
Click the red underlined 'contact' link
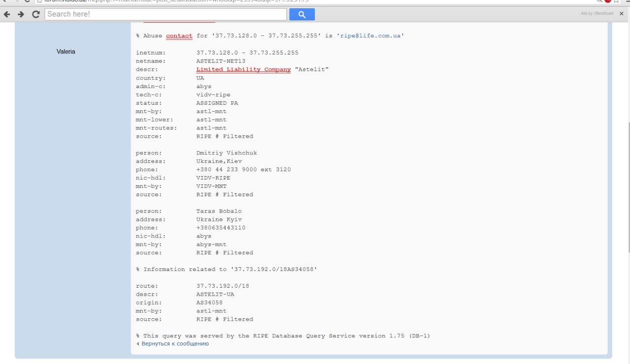point(179,36)
